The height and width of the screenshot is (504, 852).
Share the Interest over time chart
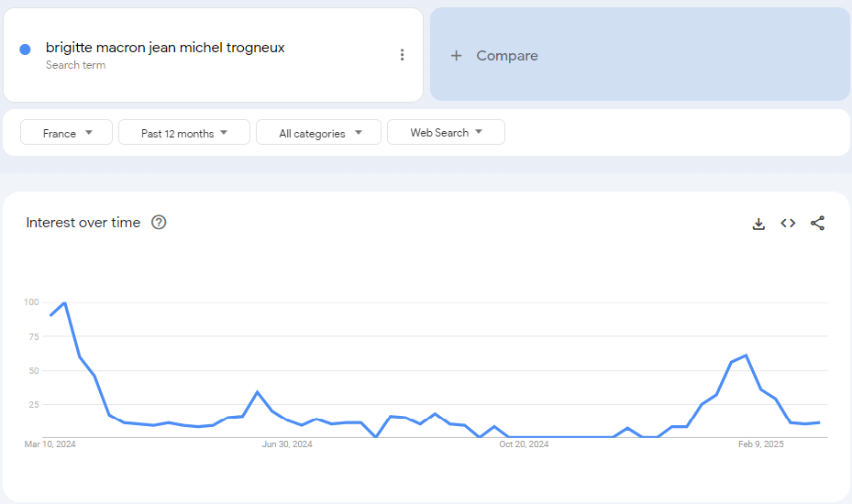point(817,224)
